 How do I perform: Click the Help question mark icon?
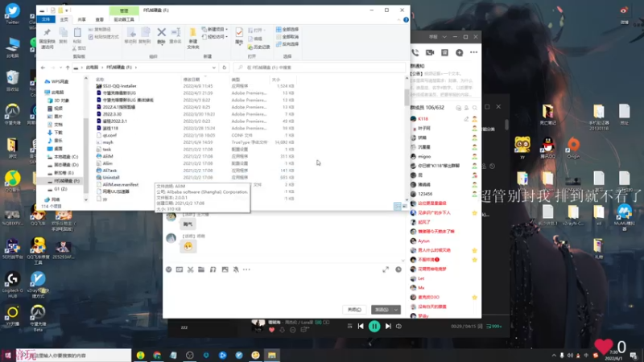pyautogui.click(x=406, y=19)
